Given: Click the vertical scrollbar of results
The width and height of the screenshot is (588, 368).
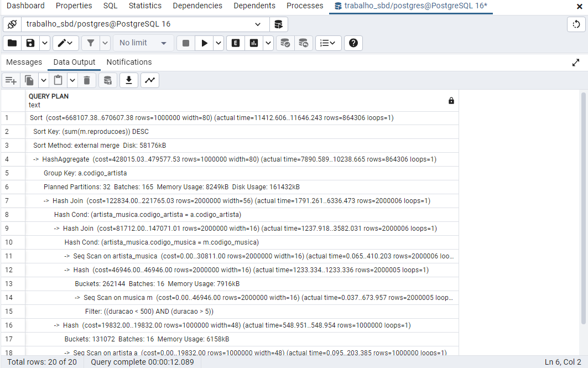Looking at the screenshot, I should coord(583,210).
